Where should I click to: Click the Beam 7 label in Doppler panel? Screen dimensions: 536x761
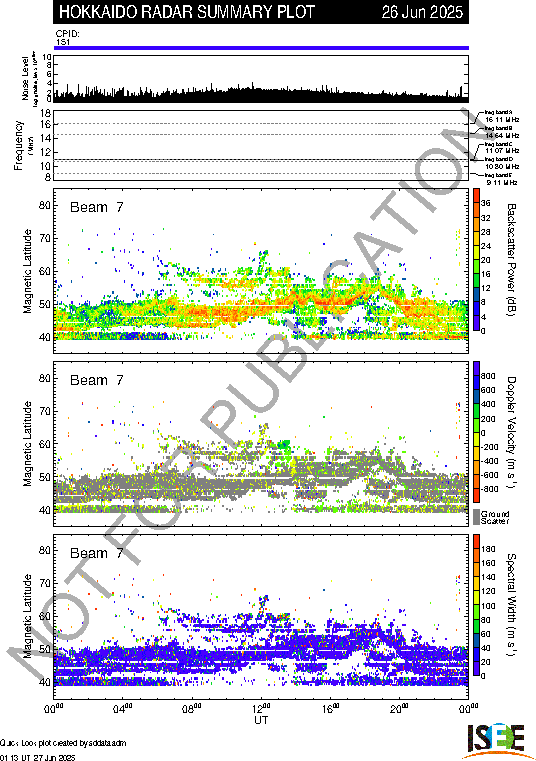[97, 380]
